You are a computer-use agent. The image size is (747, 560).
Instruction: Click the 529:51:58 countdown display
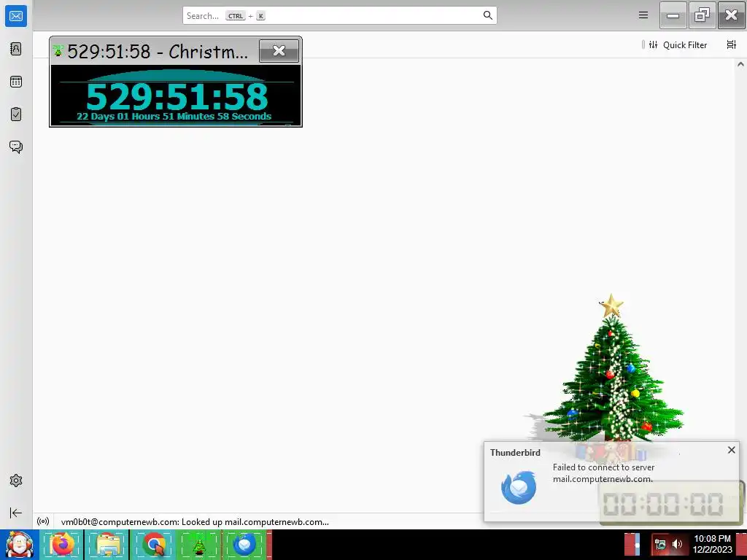pos(177,97)
